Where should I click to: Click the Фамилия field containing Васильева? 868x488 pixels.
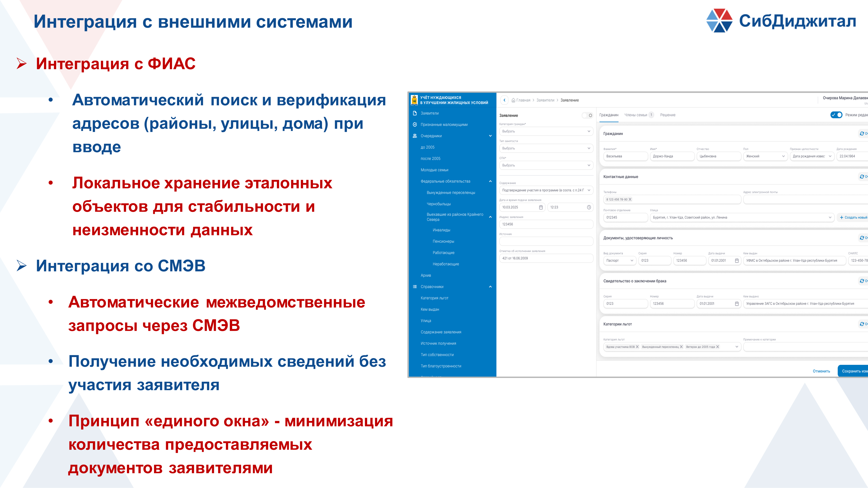click(x=625, y=156)
